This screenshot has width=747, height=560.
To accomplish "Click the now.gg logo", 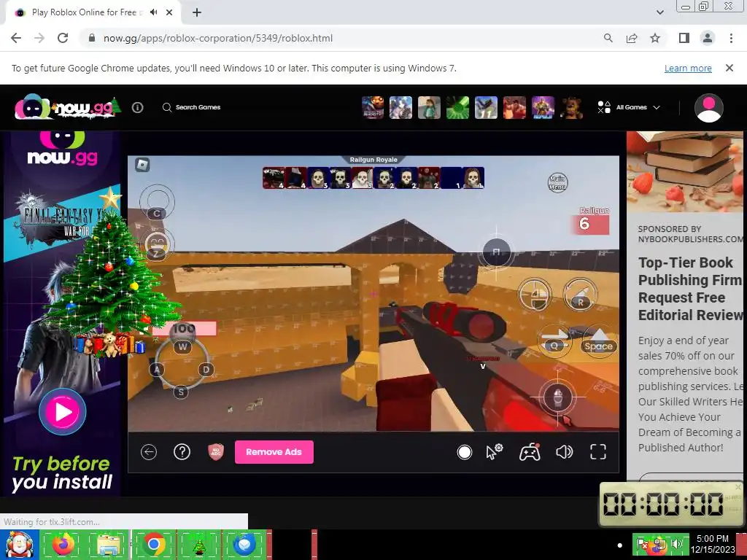I will click(66, 106).
